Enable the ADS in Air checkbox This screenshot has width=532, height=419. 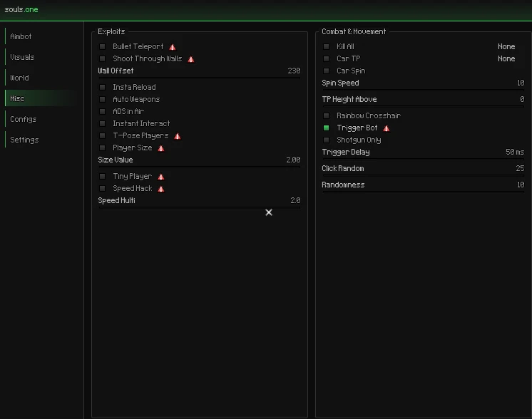(x=102, y=112)
